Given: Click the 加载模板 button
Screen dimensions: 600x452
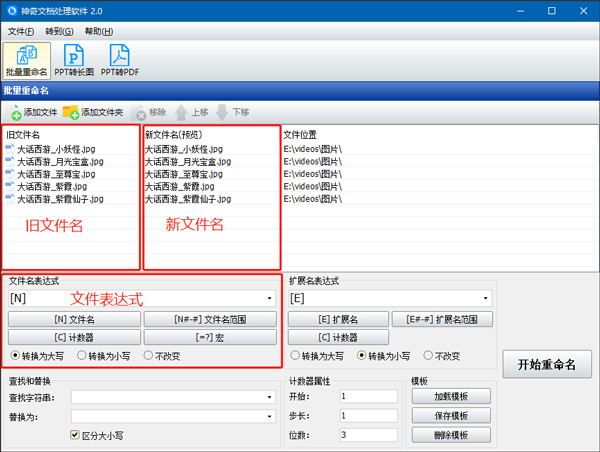Looking at the screenshot, I should 451,396.
